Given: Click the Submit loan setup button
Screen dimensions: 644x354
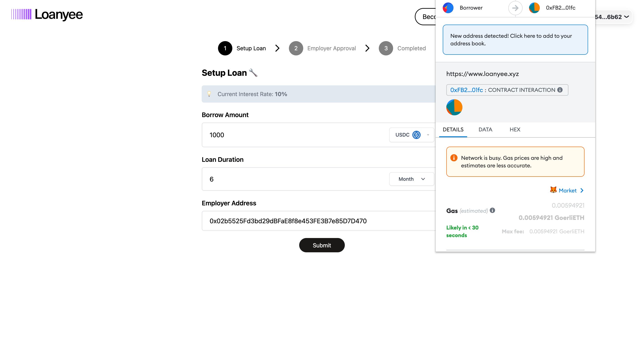Looking at the screenshot, I should [322, 245].
